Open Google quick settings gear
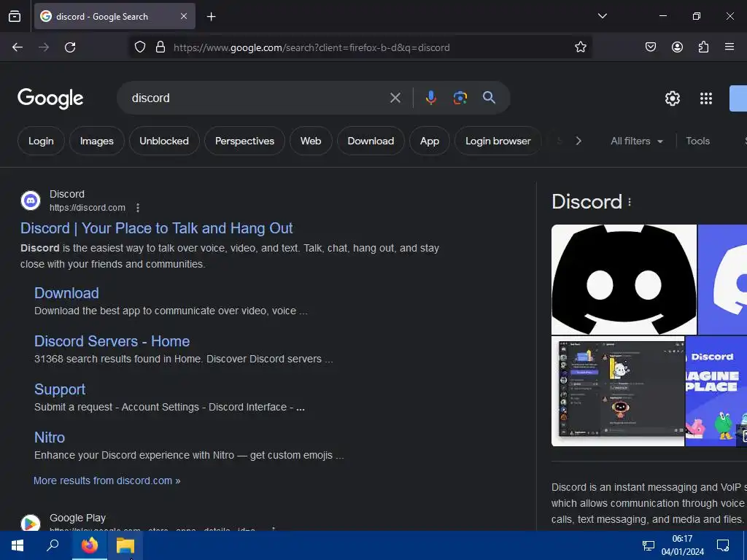 pyautogui.click(x=672, y=98)
